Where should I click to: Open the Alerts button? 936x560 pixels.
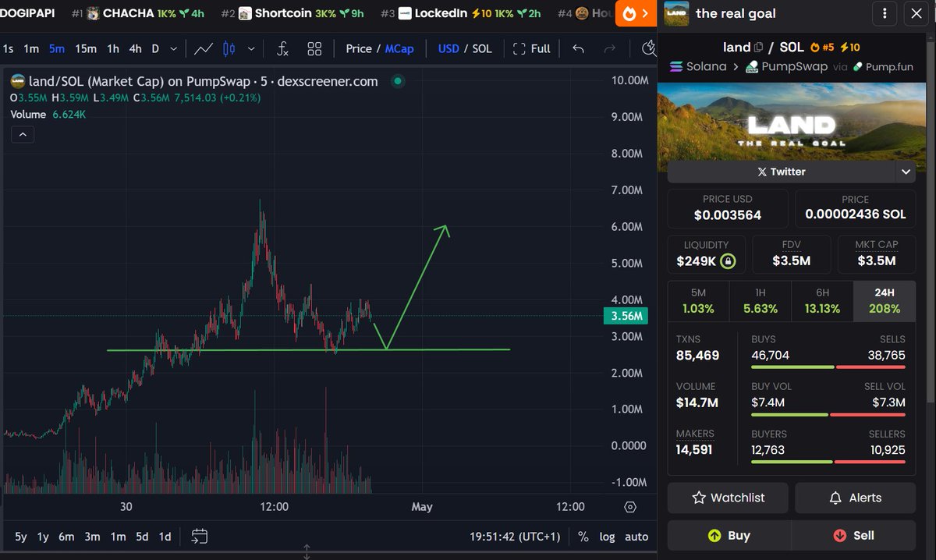click(x=855, y=498)
